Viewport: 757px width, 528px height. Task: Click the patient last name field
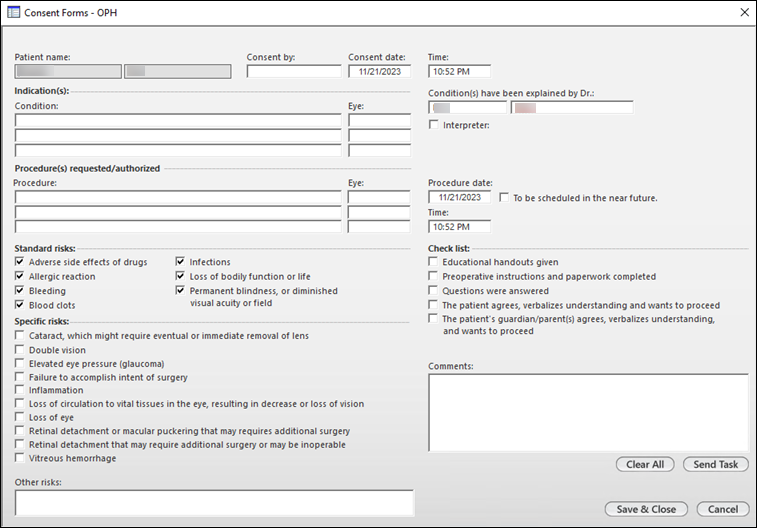pos(178,71)
